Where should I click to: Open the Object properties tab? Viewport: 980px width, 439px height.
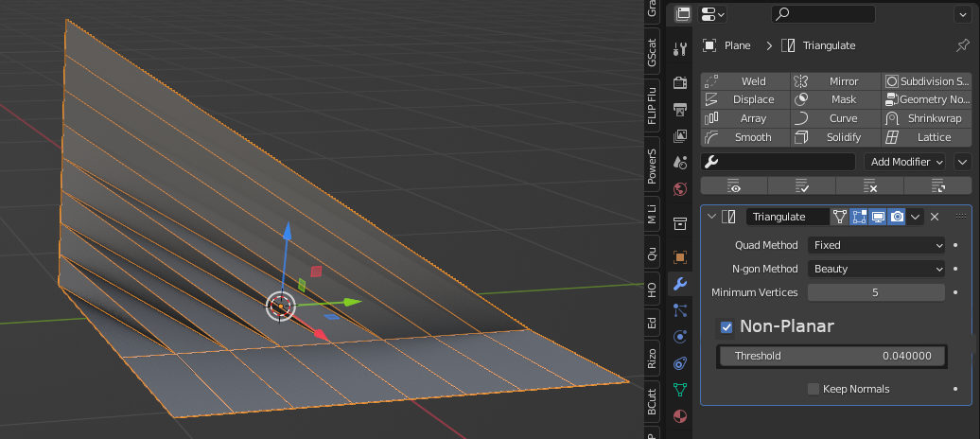click(x=680, y=257)
